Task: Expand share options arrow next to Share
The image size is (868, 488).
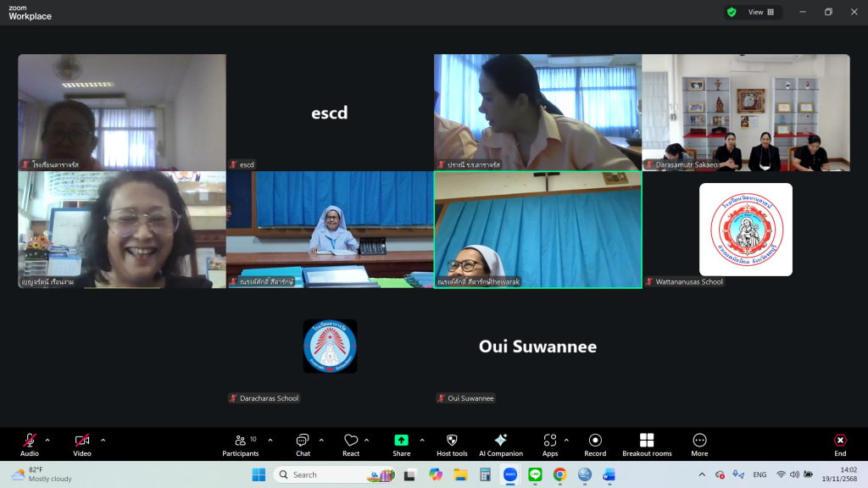Action: pos(422,440)
